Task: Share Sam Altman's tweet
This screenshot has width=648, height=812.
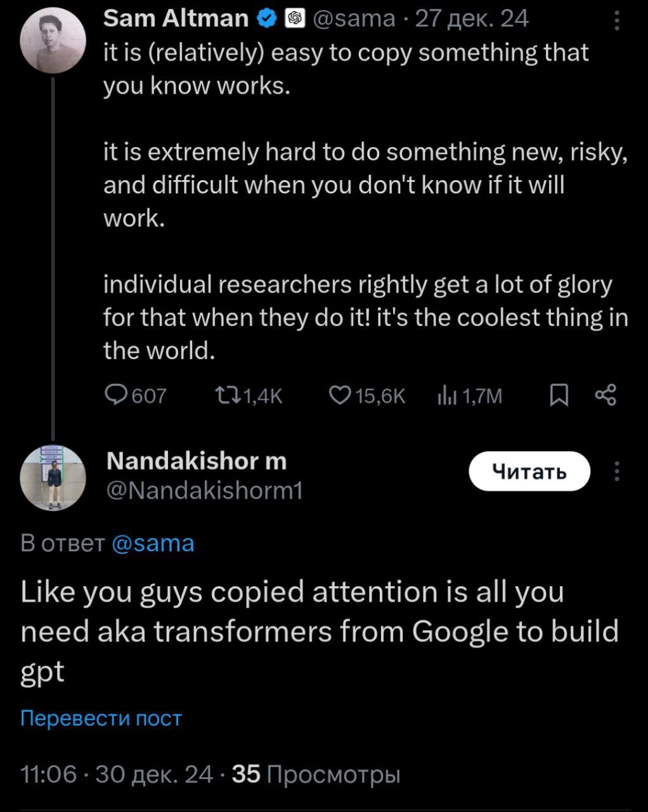Action: [x=606, y=395]
